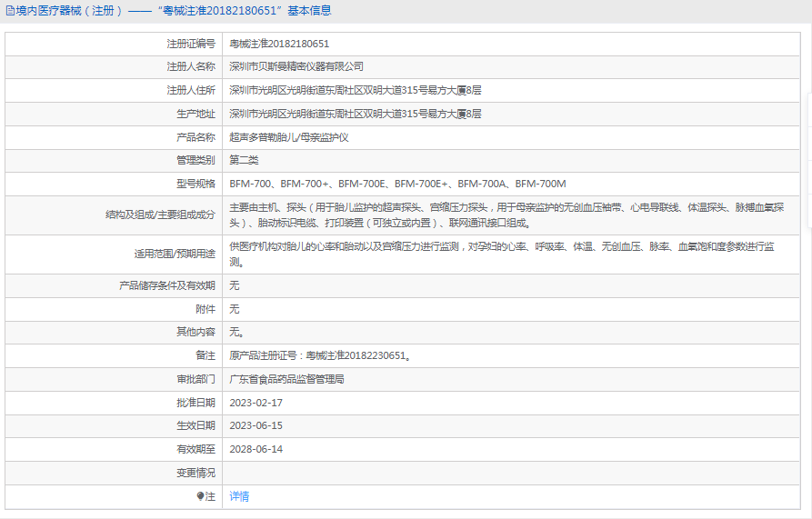Image resolution: width=812 pixels, height=519 pixels.
Task: Click approval date 2023-02-17
Action: [256, 403]
